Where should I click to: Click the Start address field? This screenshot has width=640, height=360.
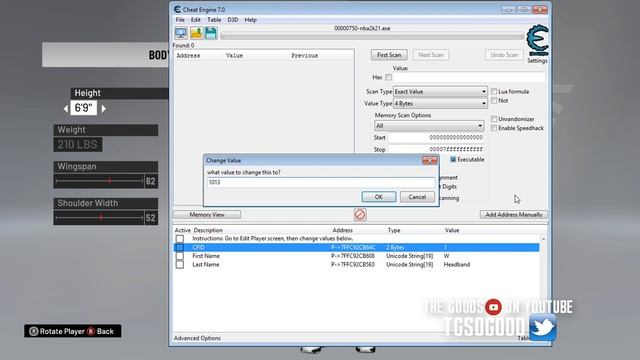pyautogui.click(x=436, y=138)
